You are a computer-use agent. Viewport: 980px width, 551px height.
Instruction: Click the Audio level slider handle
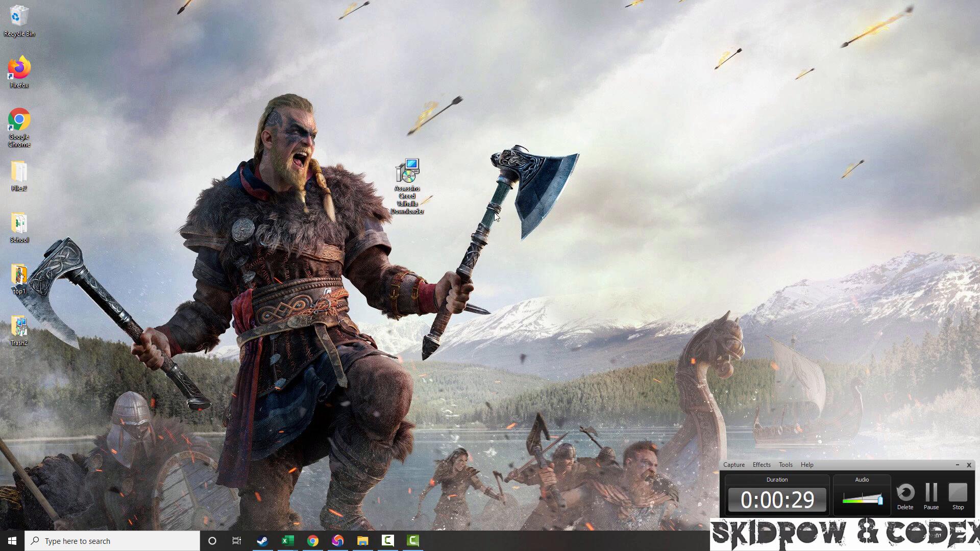[880, 499]
